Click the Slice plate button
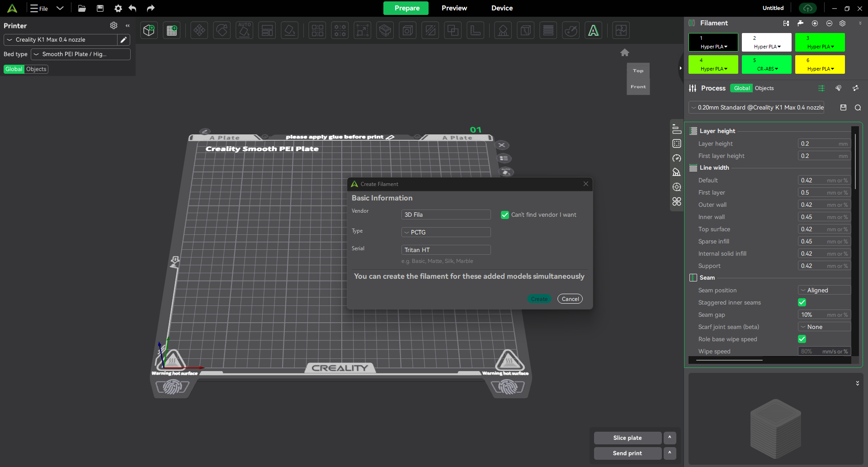The image size is (868, 467). click(627, 438)
